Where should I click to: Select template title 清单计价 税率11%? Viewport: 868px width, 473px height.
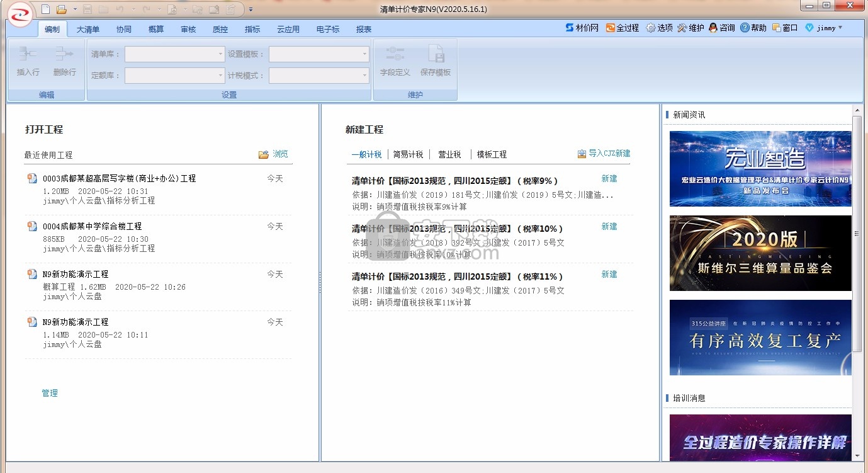coord(457,276)
